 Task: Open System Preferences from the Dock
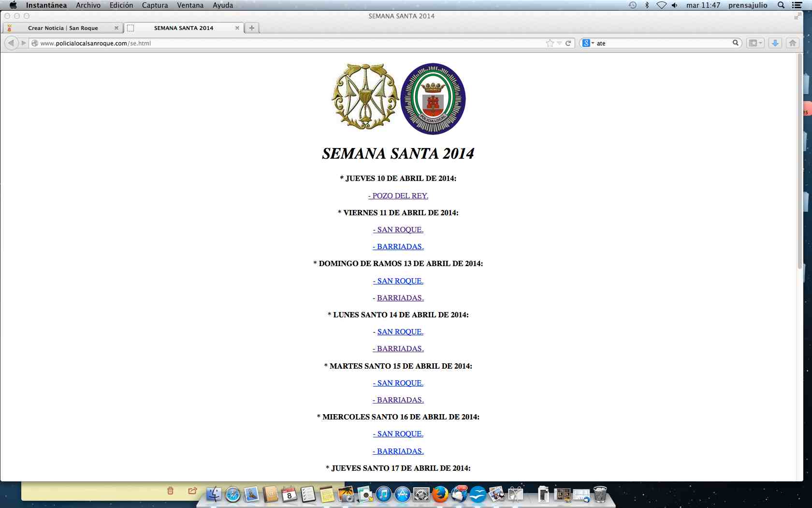421,494
